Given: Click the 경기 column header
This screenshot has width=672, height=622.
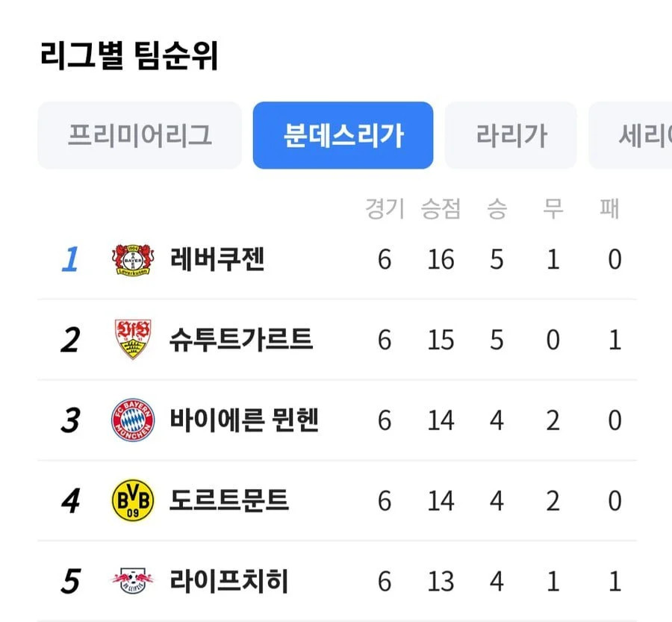Looking at the screenshot, I should click(x=385, y=209).
